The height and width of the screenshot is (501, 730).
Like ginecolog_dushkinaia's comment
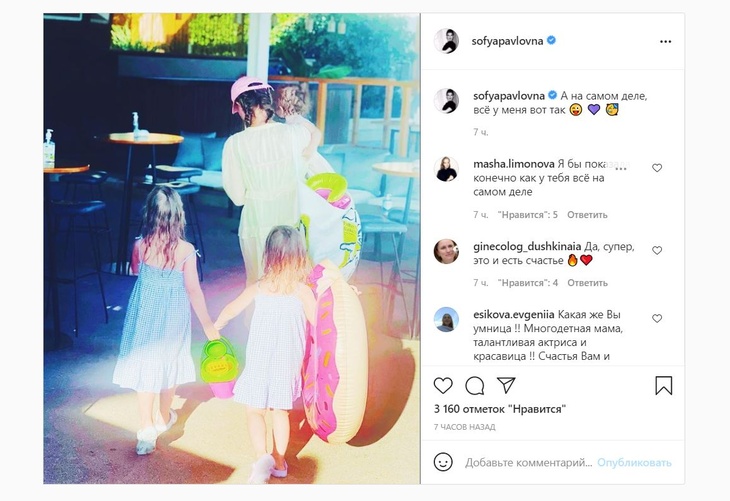(657, 250)
